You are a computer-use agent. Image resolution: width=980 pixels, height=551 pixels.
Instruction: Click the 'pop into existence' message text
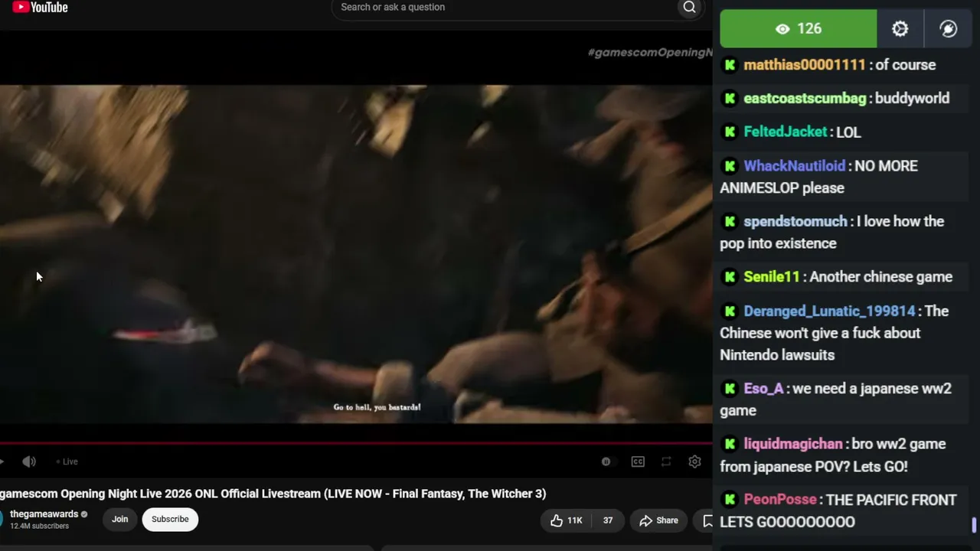(778, 244)
